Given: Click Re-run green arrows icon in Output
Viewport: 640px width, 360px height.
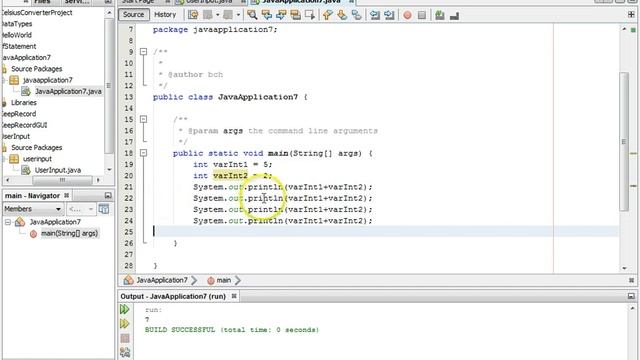Looking at the screenshot, I should tap(125, 309).
